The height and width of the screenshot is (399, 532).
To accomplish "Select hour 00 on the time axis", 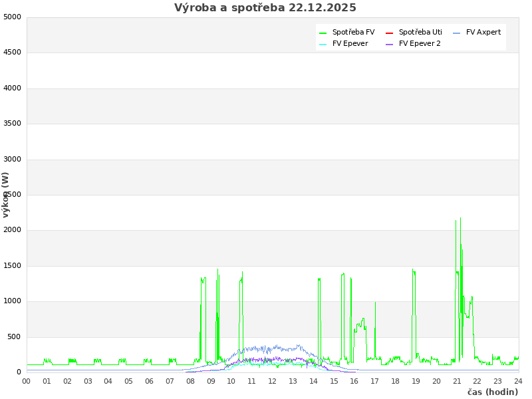I will 27,381.
